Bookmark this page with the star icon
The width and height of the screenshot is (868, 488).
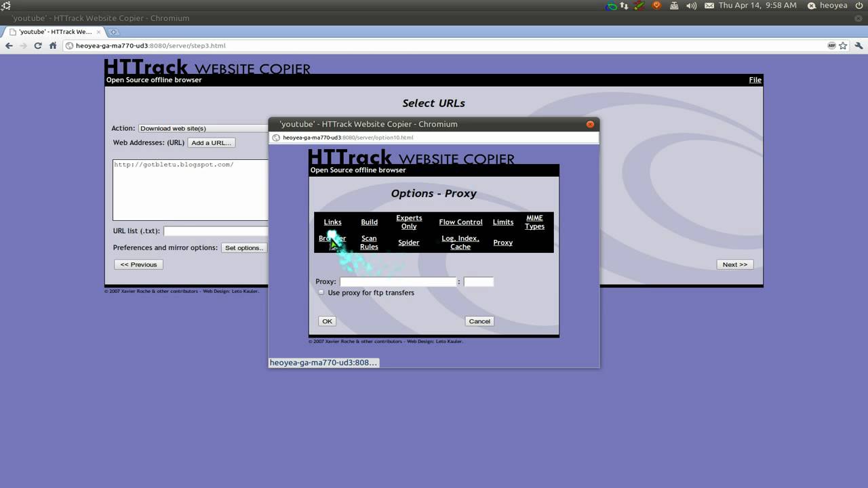click(x=843, y=45)
